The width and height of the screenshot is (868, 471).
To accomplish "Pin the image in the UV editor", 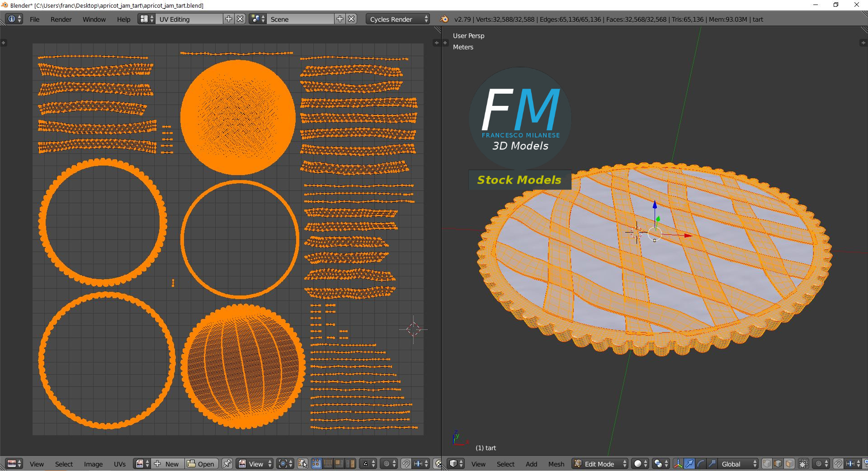I will [227, 464].
